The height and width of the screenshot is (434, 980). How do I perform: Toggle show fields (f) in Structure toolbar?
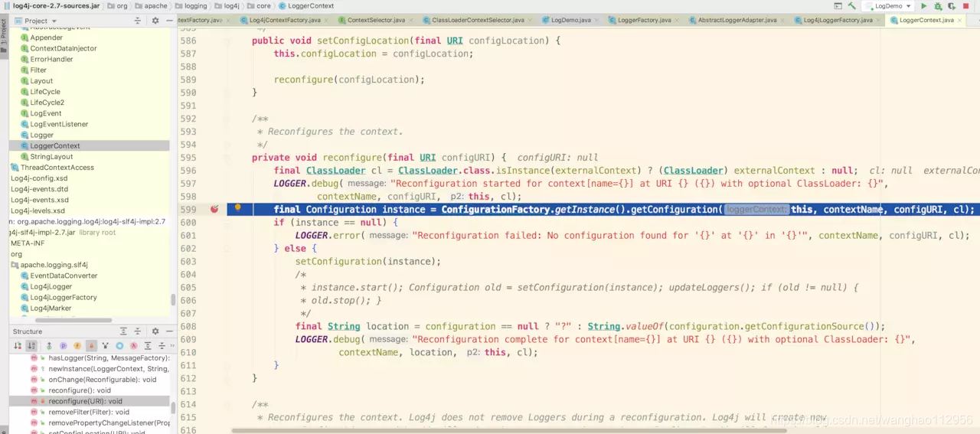click(x=77, y=346)
